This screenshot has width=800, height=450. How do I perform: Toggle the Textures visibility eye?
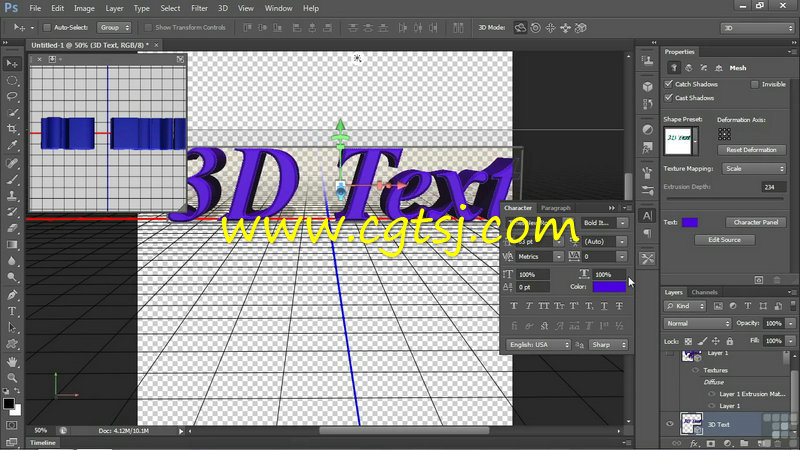695,370
